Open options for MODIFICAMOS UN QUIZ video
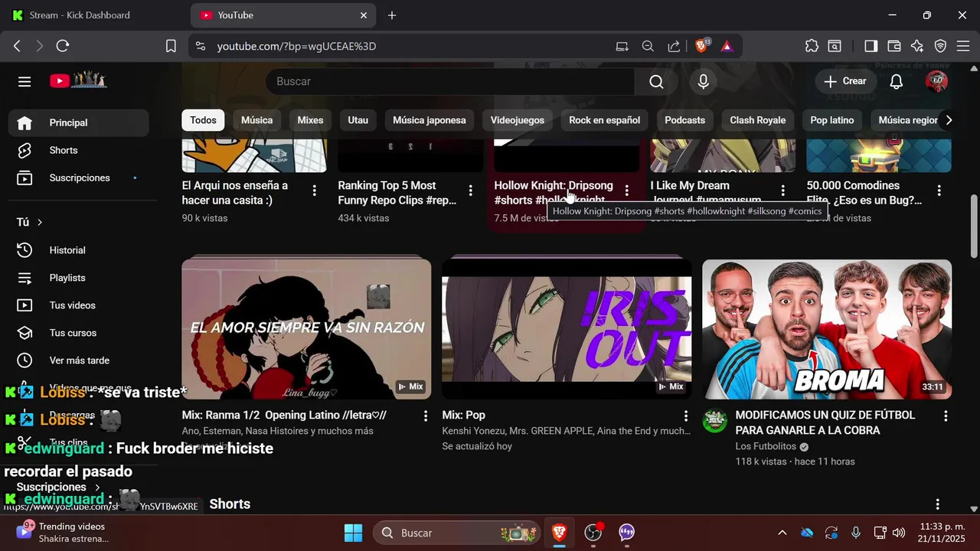The width and height of the screenshot is (980, 551). [946, 416]
